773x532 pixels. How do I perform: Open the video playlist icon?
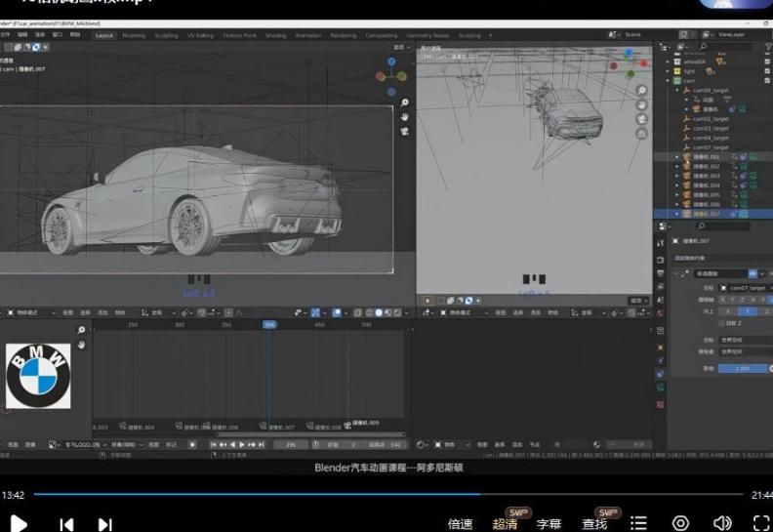[x=638, y=523]
